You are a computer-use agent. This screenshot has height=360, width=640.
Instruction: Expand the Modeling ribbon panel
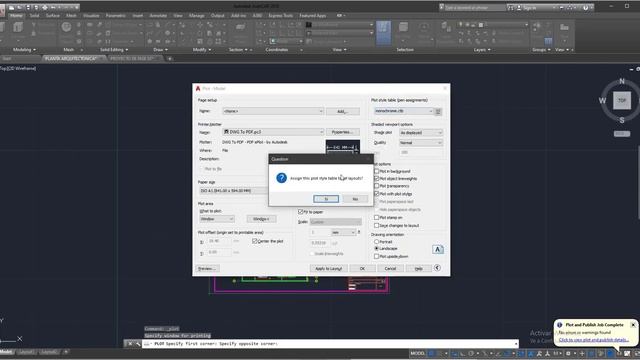coord(24,50)
